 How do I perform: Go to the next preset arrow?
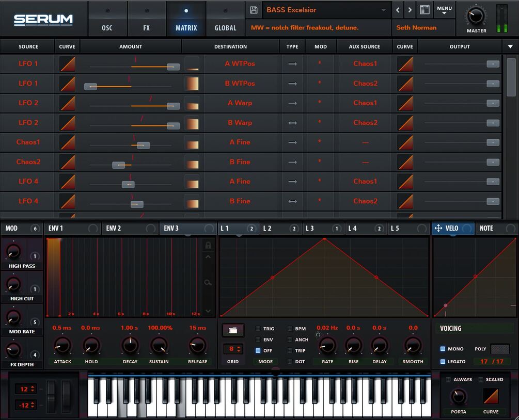pos(410,10)
